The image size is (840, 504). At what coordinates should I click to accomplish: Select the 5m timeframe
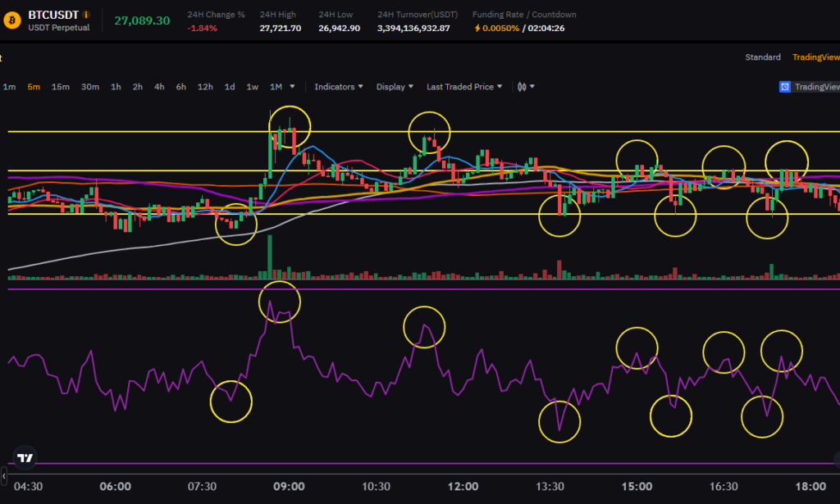tap(34, 87)
